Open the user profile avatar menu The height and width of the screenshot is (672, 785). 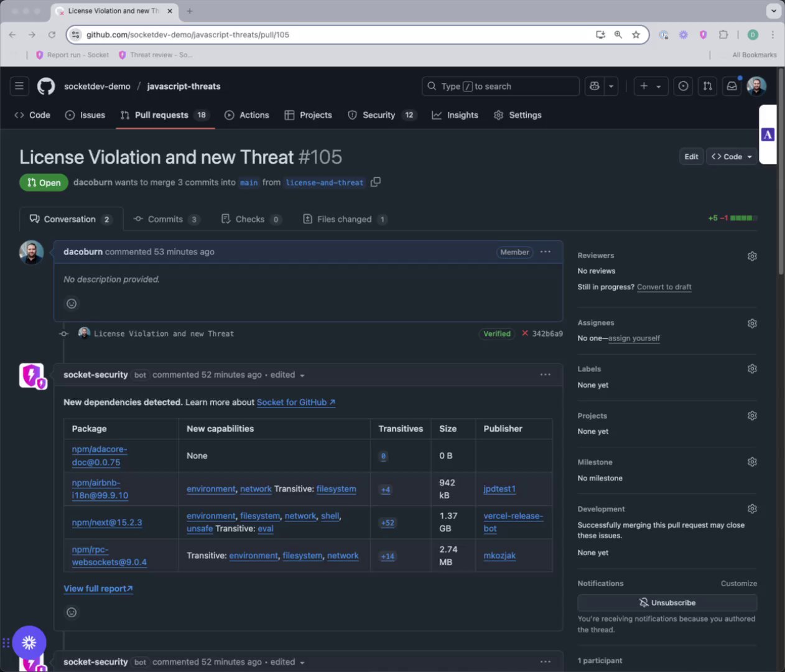pyautogui.click(x=756, y=86)
